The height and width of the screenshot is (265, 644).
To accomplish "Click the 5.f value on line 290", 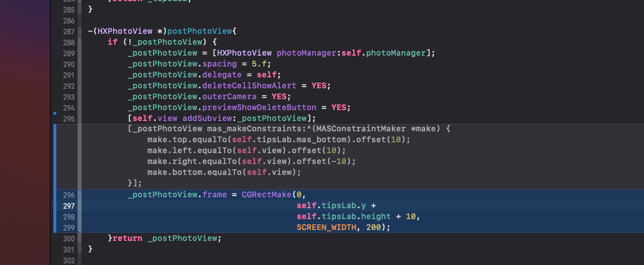I will (259, 64).
